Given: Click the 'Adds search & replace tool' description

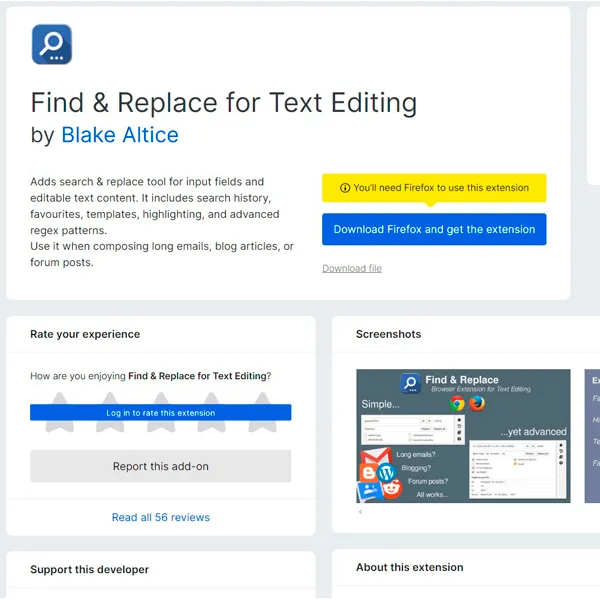Looking at the screenshot, I should (x=162, y=222).
